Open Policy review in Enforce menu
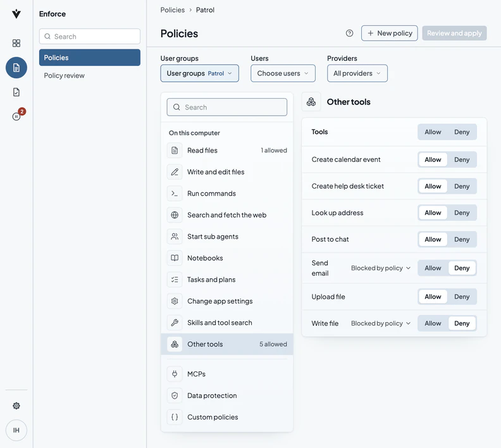This screenshot has height=448, width=501. (x=90, y=76)
